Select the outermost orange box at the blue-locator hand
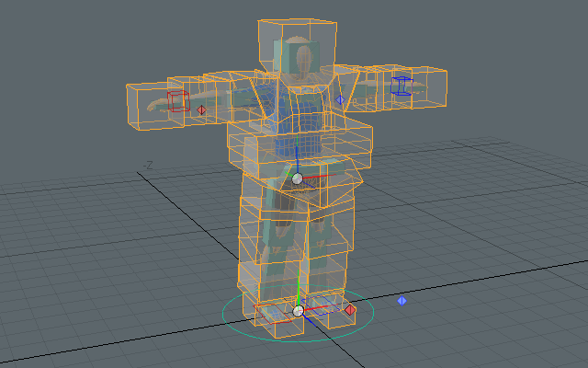This screenshot has height=368, width=588. 439,85
